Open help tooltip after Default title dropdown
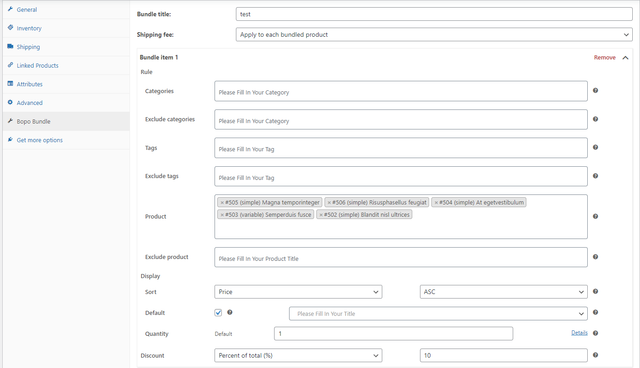Screen dimensions: 640x368 [x=596, y=313]
